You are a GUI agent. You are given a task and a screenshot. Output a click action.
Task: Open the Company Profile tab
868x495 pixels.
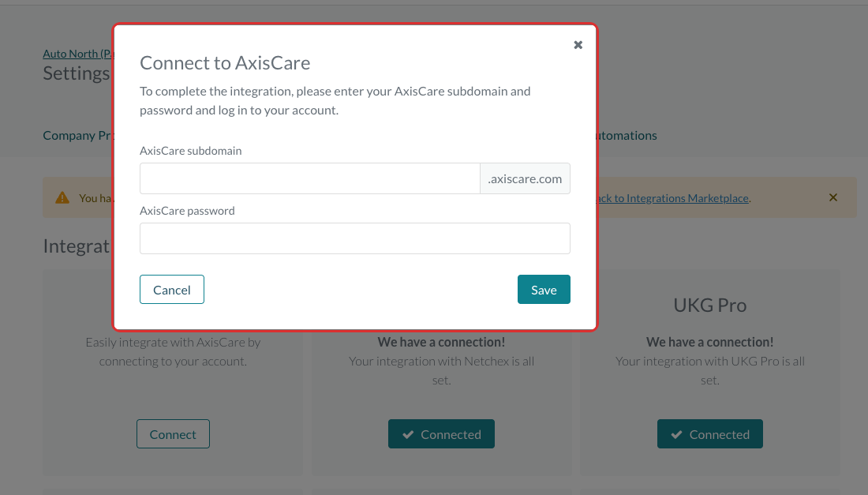(77, 136)
